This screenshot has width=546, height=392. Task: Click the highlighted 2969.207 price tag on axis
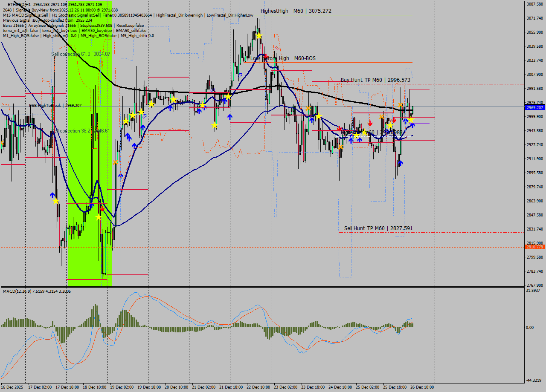534,108
